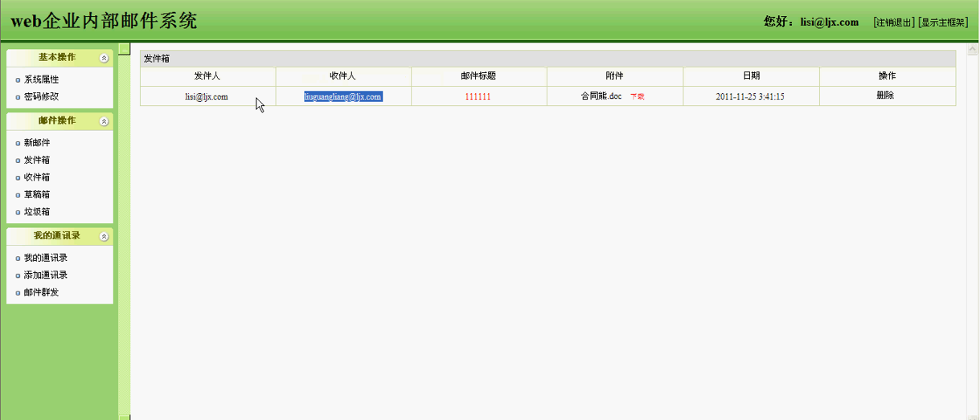
Task: Click web企业内部邮件系统 title
Action: pyautogui.click(x=104, y=22)
